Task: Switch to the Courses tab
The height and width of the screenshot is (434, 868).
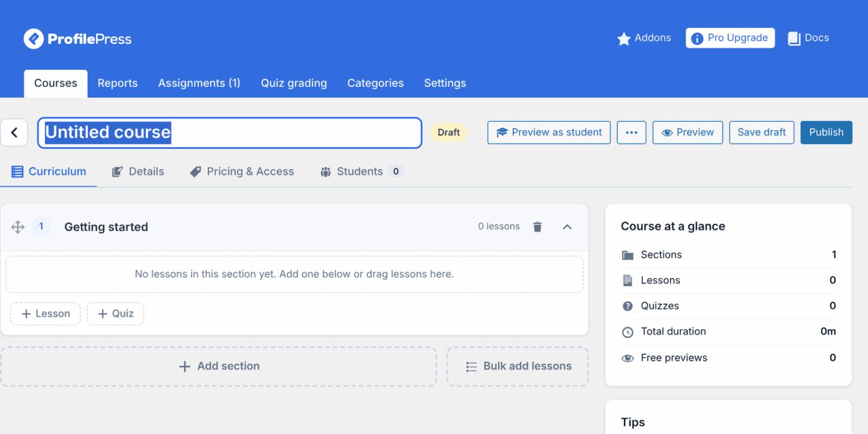Action: click(x=56, y=83)
